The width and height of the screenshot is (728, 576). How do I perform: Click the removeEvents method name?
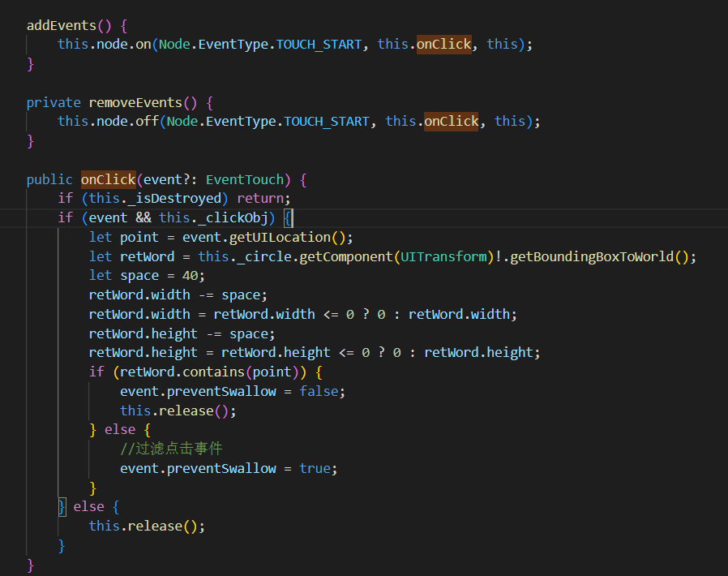pos(135,102)
